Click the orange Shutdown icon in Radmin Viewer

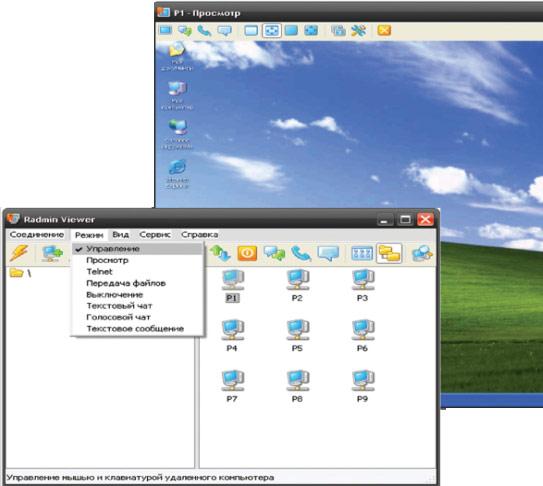[x=247, y=253]
